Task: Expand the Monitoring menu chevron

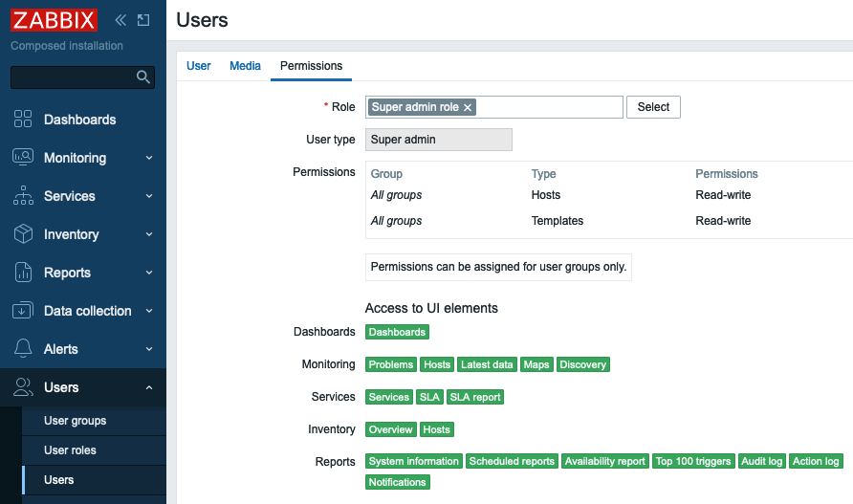Action: tap(149, 158)
